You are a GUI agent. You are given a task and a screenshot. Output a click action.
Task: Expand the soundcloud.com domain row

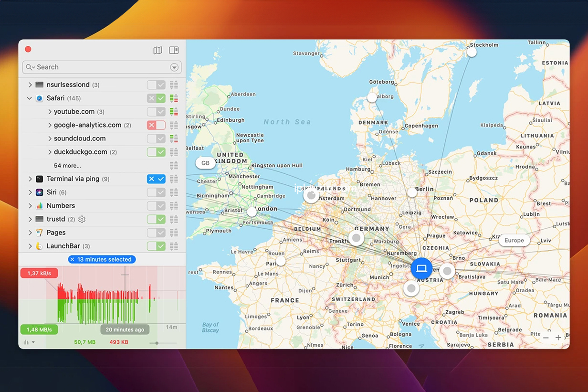click(50, 138)
